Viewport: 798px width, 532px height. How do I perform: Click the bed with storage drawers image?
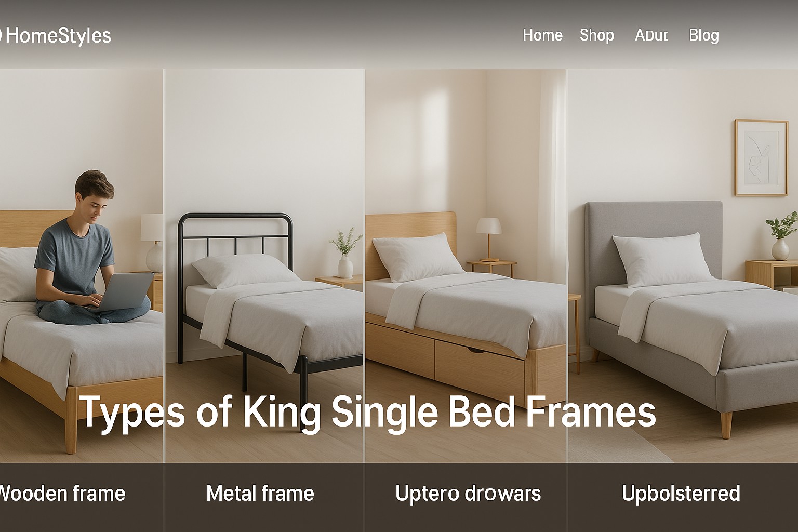click(465, 265)
